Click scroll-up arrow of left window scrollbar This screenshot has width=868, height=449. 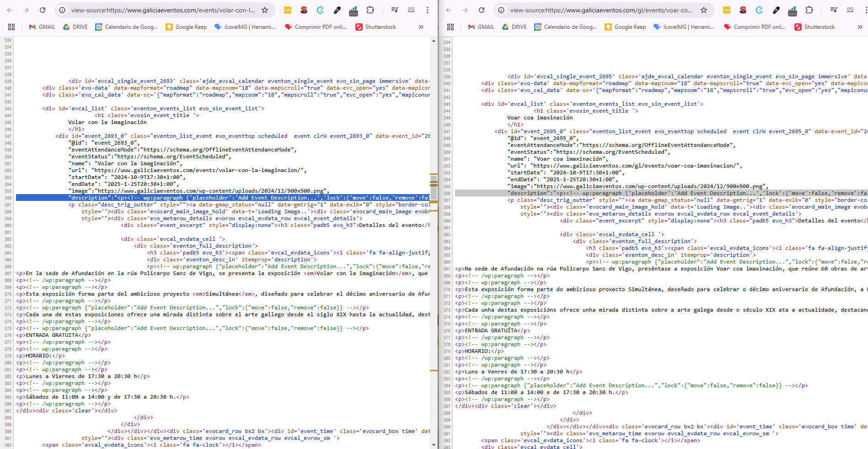(x=434, y=41)
